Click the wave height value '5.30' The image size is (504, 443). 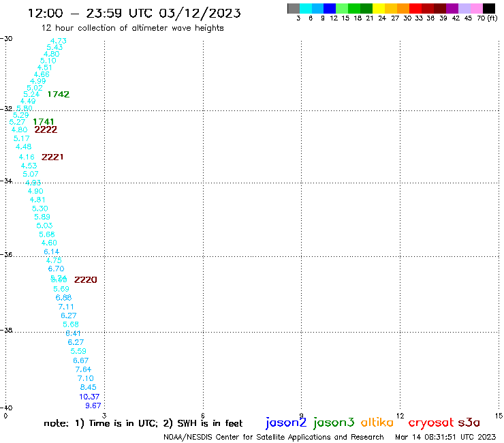(40, 209)
